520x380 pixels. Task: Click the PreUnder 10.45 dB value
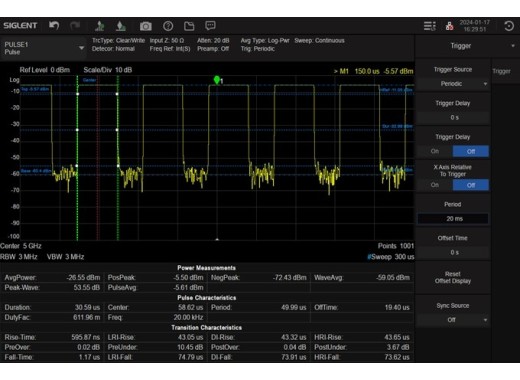click(190, 347)
